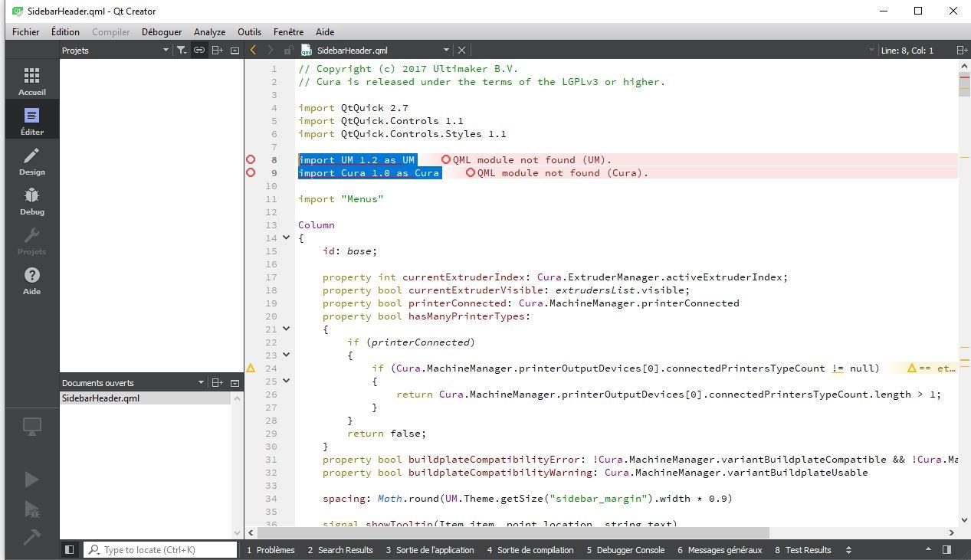Image resolution: width=971 pixels, height=560 pixels.
Task: Open the Messages généraux pane
Action: point(720,550)
